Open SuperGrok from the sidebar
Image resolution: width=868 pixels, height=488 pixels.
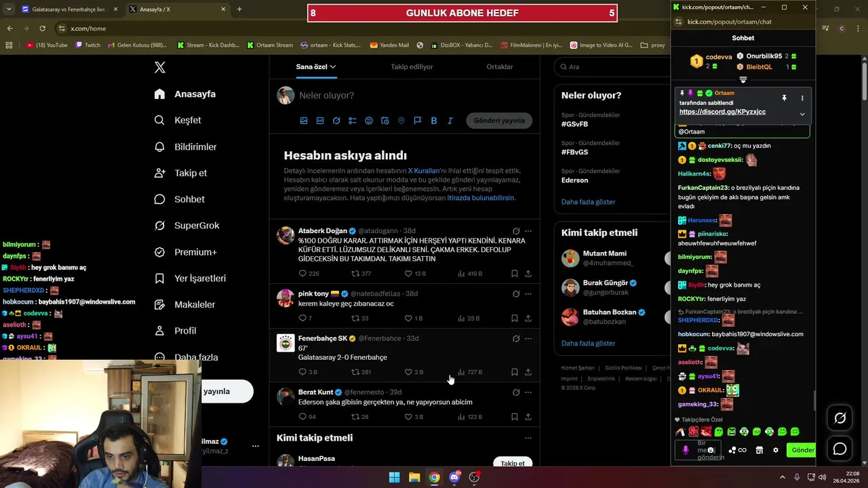pyautogui.click(x=186, y=226)
